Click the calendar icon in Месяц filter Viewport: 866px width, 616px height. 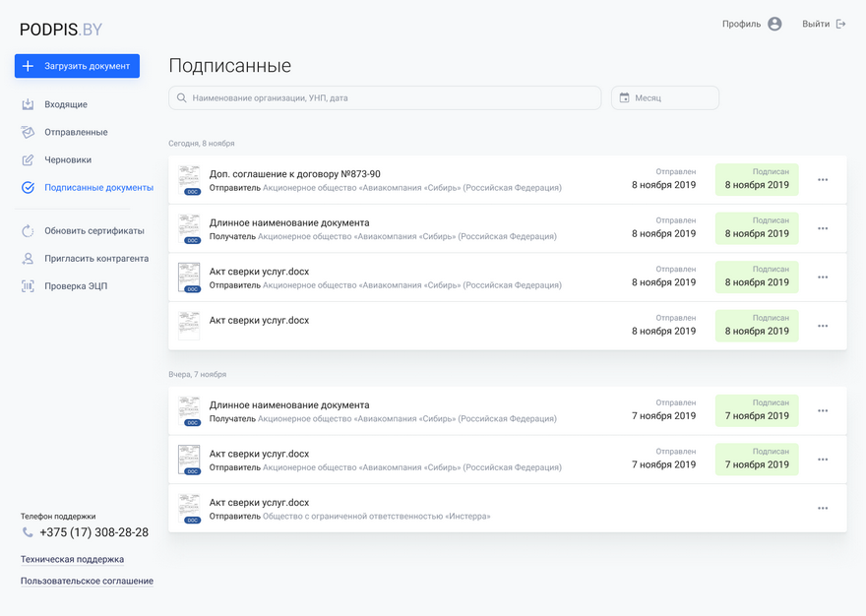(x=624, y=98)
